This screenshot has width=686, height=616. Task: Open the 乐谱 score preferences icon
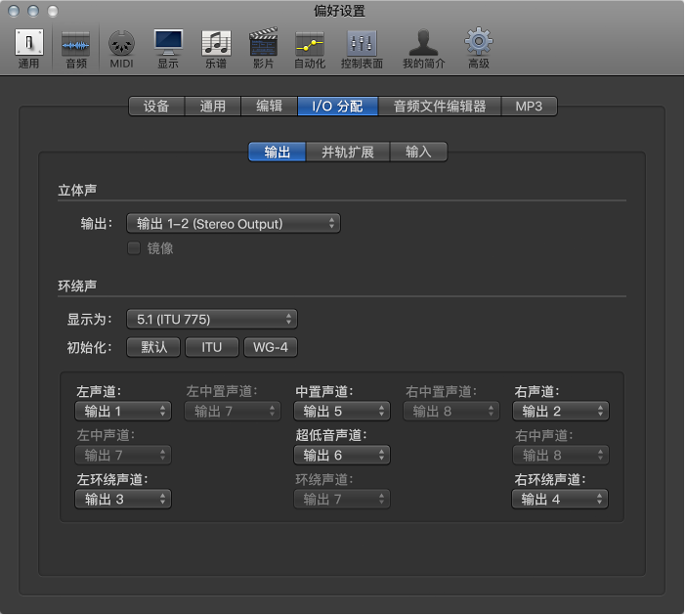[216, 48]
